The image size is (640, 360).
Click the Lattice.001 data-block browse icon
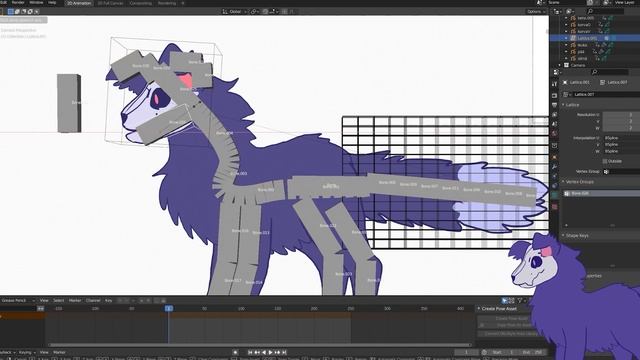(566, 94)
